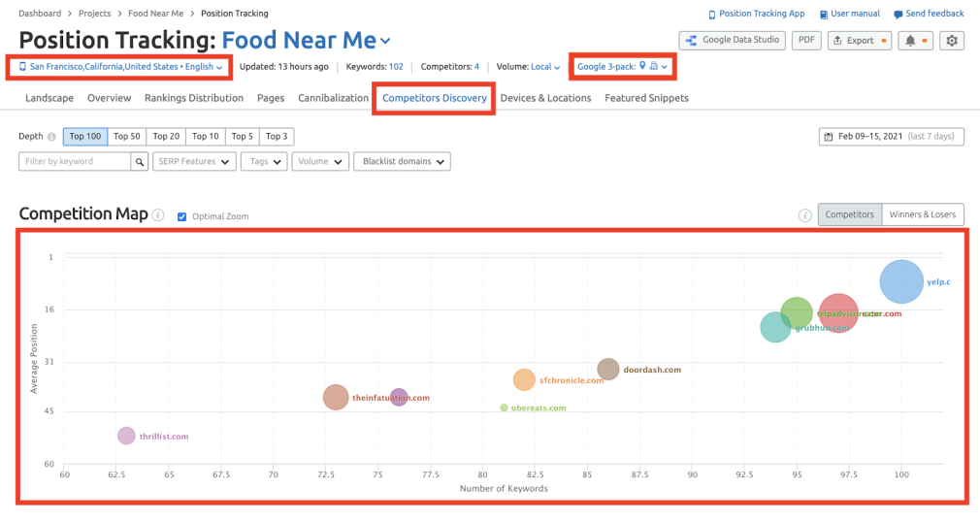
Task: Click 'Updated: 13 hours ago' text
Action: click(283, 67)
